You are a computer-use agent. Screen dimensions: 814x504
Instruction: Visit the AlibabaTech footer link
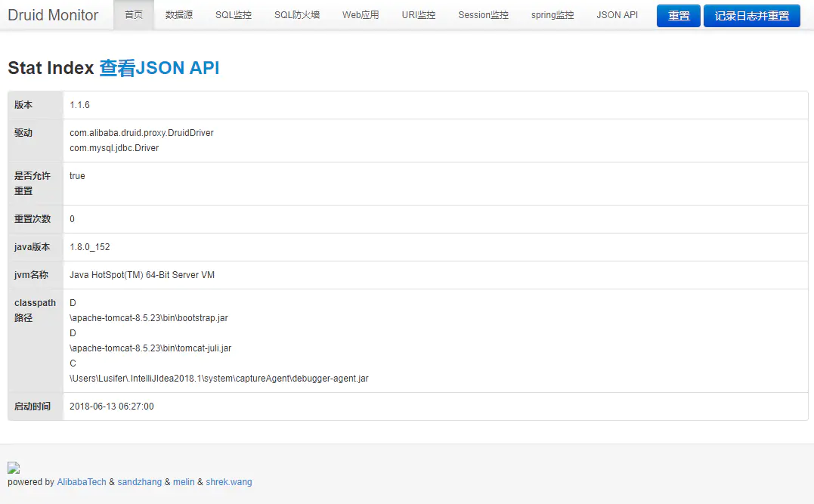click(x=82, y=481)
